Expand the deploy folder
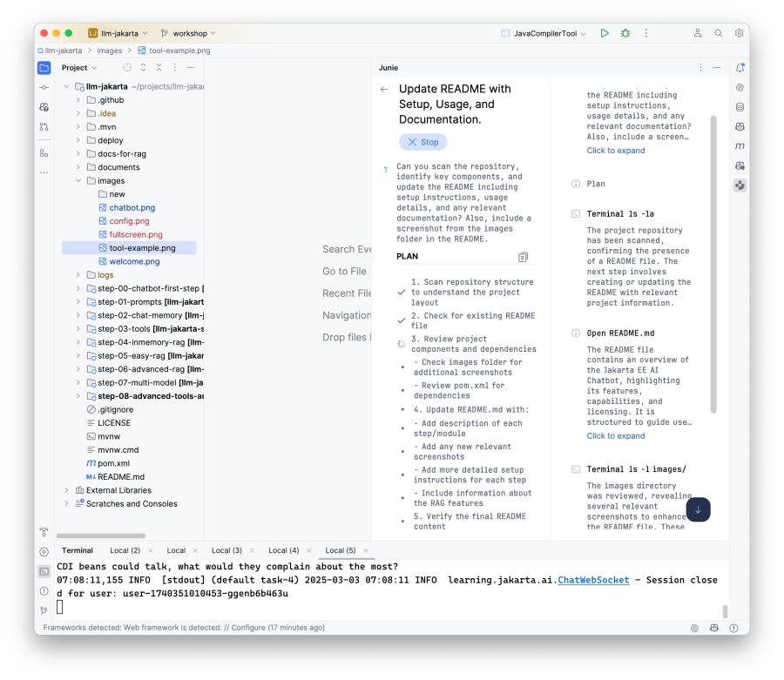This screenshot has width=784, height=680. (78, 140)
